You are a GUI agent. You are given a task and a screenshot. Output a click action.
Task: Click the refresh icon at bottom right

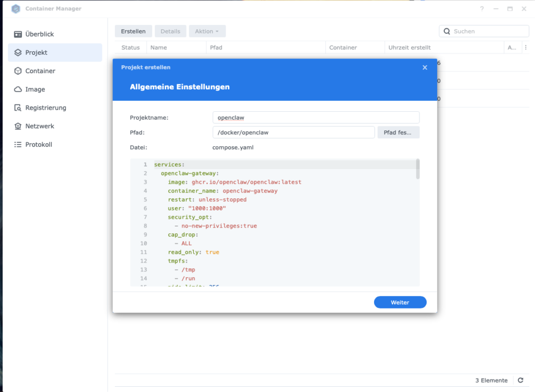coord(520,381)
